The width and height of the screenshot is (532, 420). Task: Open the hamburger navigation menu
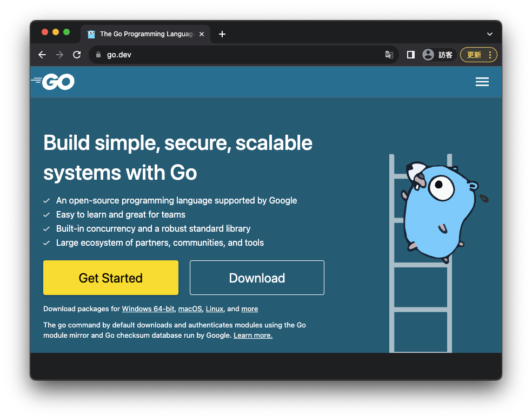coord(482,82)
